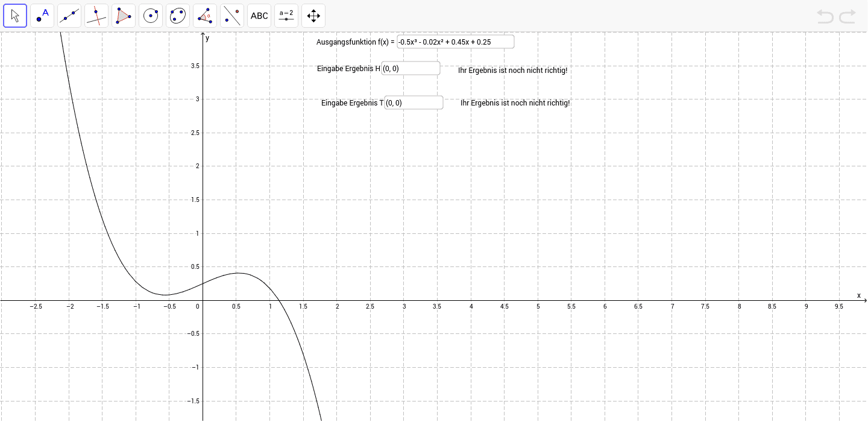Click x-axis tick label 9.5

(839, 306)
